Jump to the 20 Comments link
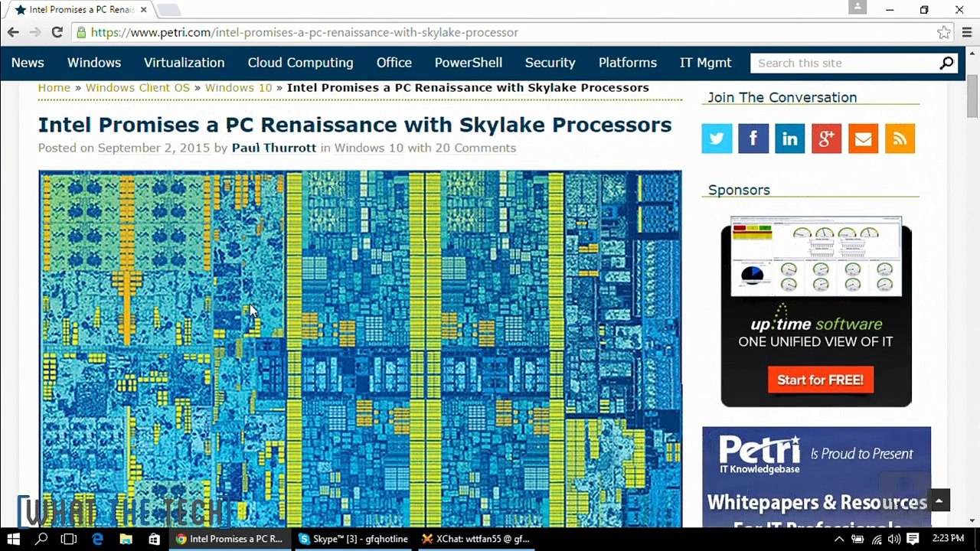980x551 pixels. [x=475, y=148]
